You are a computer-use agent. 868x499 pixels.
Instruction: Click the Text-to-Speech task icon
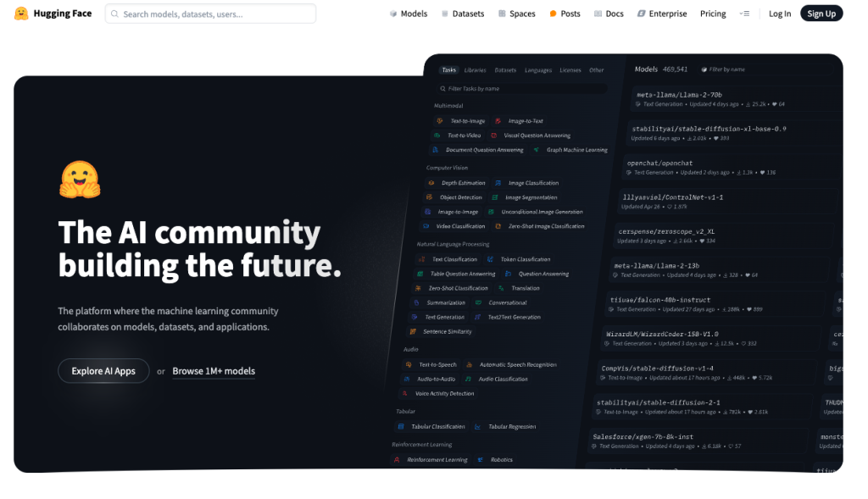409,364
